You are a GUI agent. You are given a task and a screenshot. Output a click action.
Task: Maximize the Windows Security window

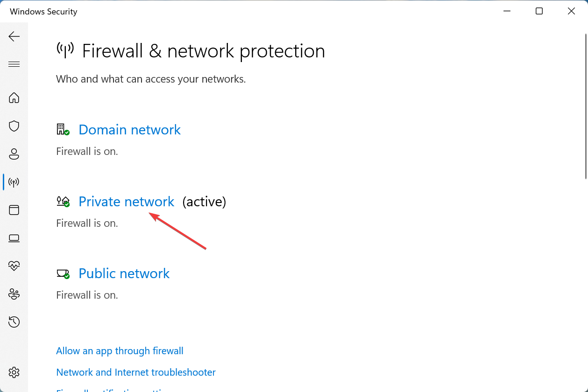click(x=539, y=11)
